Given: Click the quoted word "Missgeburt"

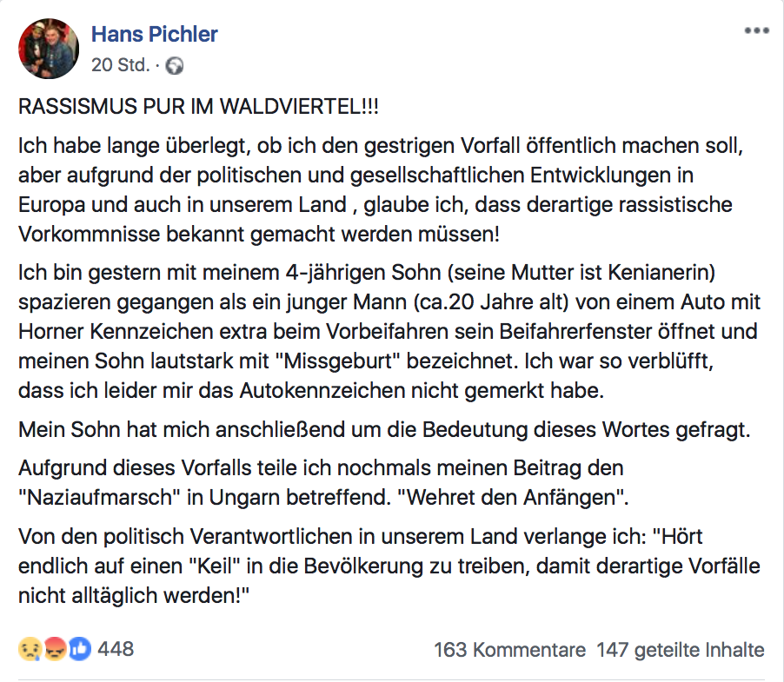Looking at the screenshot, I should 338,361.
